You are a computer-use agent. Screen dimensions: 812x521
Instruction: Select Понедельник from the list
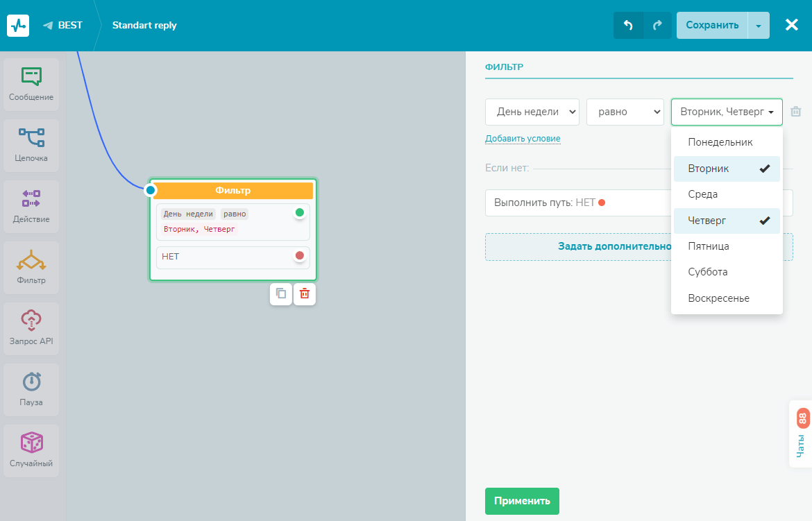[x=727, y=142]
